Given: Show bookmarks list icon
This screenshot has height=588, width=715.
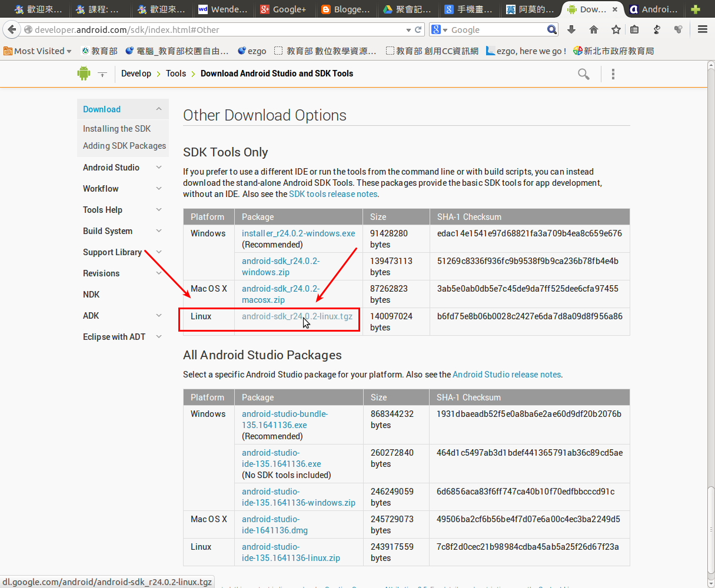Looking at the screenshot, I should pos(634,29).
